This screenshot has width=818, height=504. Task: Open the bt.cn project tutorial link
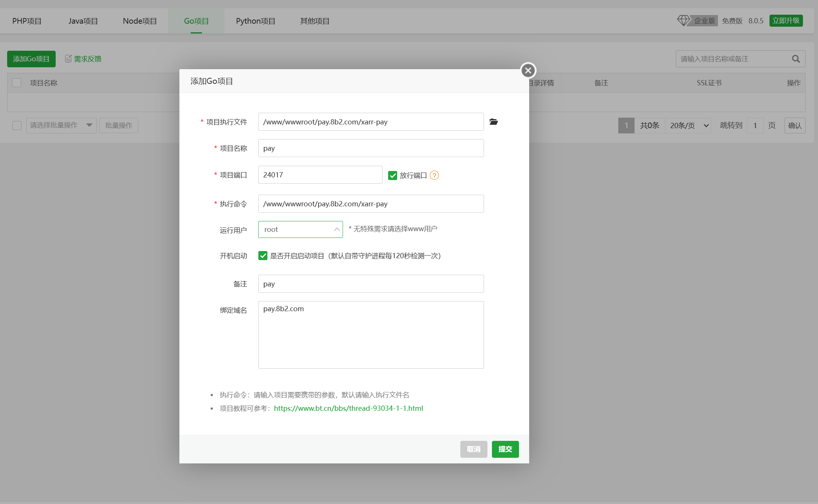click(348, 408)
